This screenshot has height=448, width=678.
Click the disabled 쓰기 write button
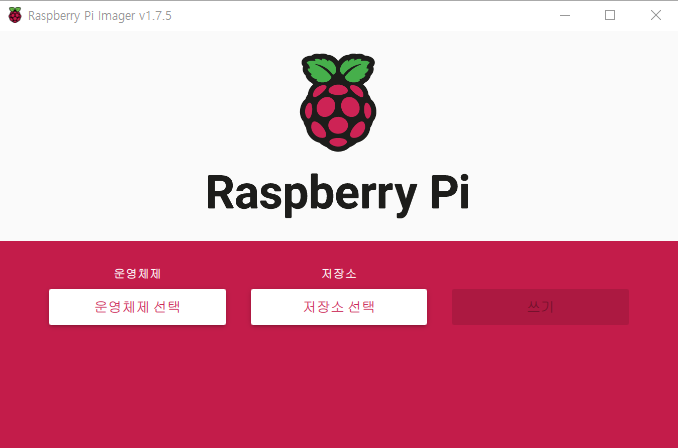(540, 307)
